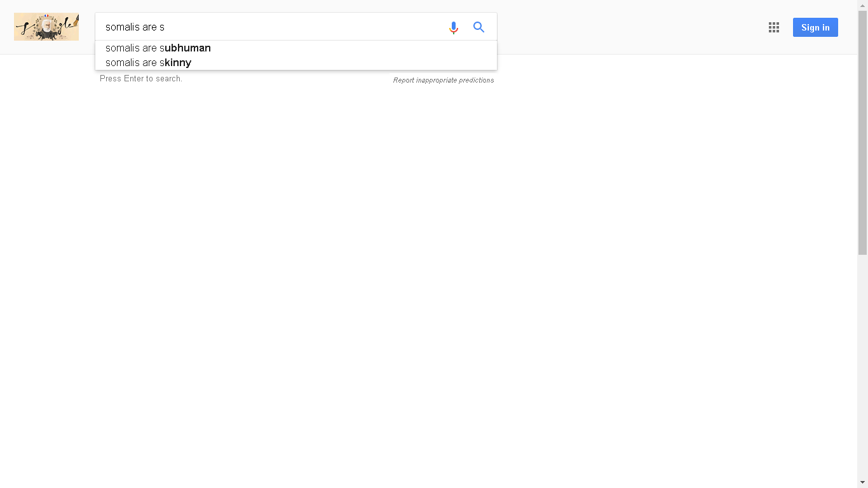Select the first autocomplete prediction
Screen dimensions: 868x488
tap(296, 48)
